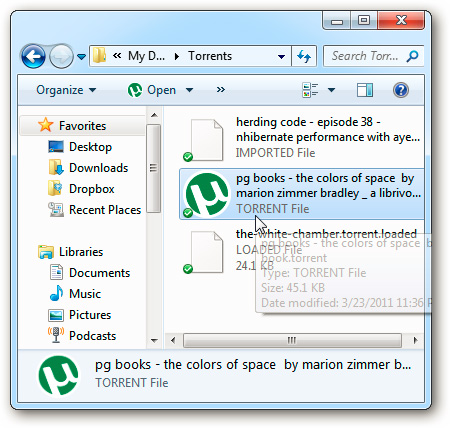
Task: Open the Music library
Action: [x=85, y=294]
